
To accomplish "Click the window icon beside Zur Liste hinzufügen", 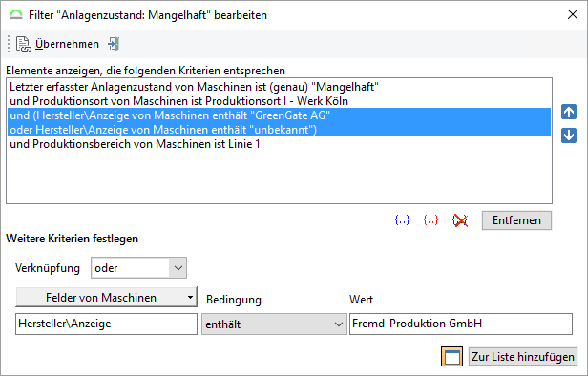I will tap(451, 357).
